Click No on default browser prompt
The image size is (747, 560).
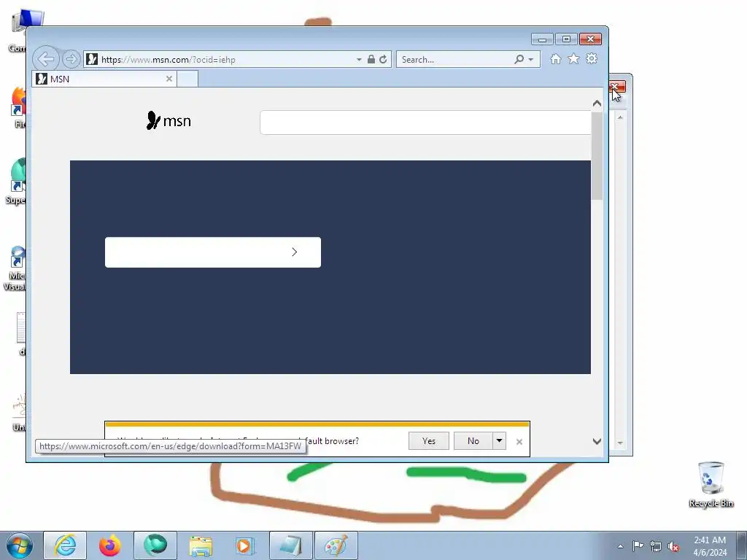coord(473,441)
